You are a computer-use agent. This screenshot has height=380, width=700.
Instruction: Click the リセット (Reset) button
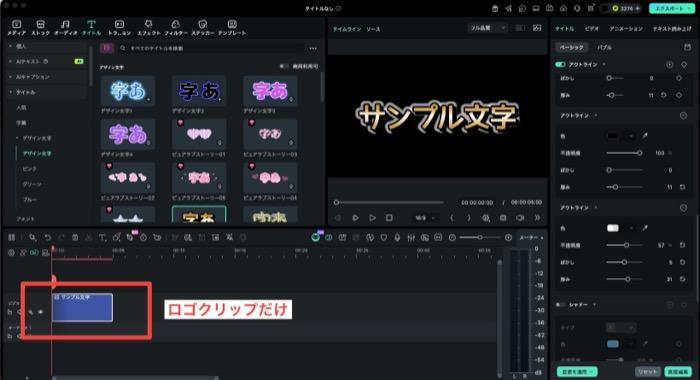[647, 372]
